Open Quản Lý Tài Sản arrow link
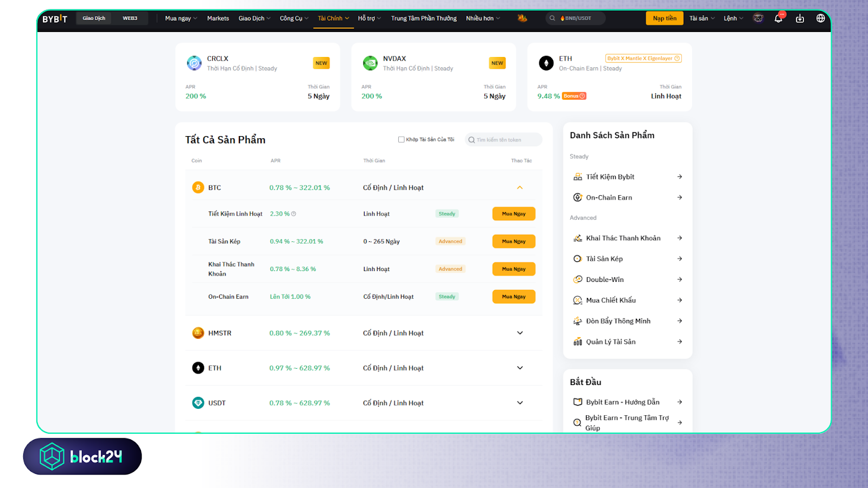 click(x=680, y=342)
